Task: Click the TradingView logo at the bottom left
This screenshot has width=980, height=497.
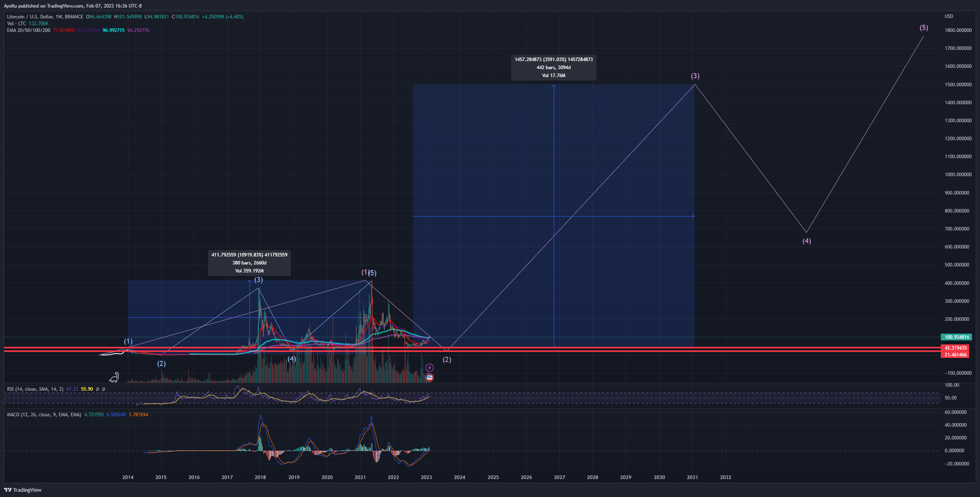Action: [x=23, y=490]
